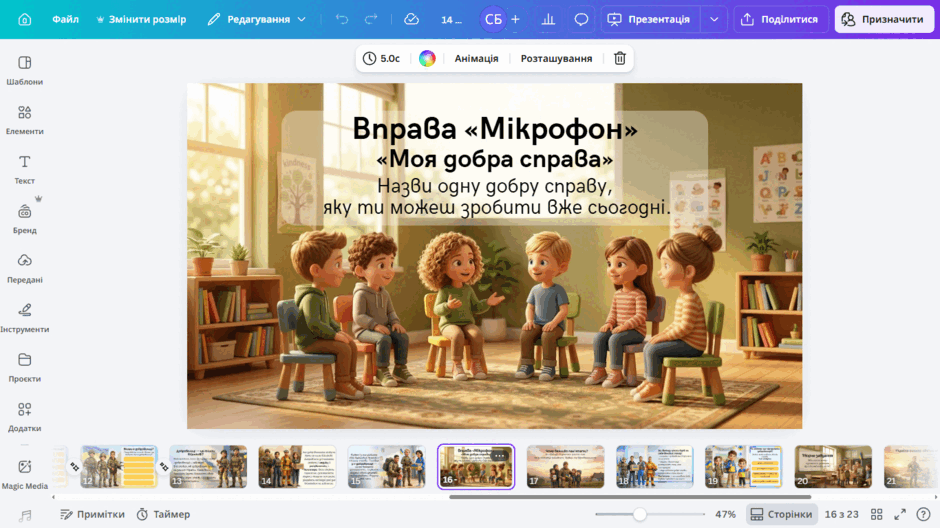The image size is (940, 528).
Task: Click the 16 з 23 page counter
Action: pyautogui.click(x=841, y=514)
